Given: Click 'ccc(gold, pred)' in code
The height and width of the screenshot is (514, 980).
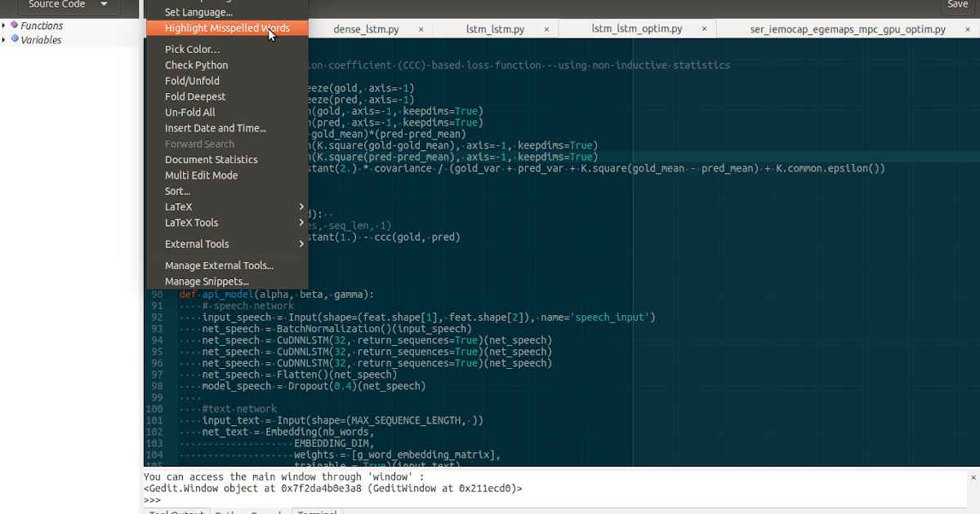Looking at the screenshot, I should pos(417,237).
